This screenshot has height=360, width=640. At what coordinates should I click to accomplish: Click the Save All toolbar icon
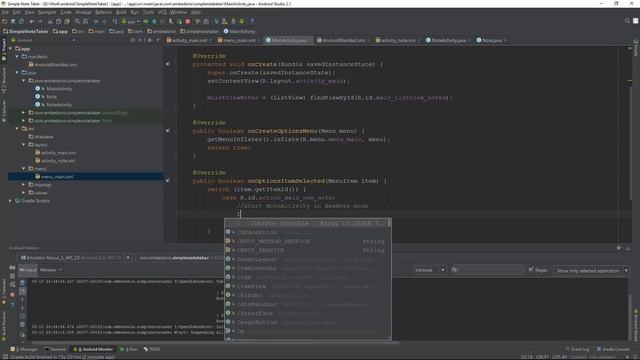(13, 21)
